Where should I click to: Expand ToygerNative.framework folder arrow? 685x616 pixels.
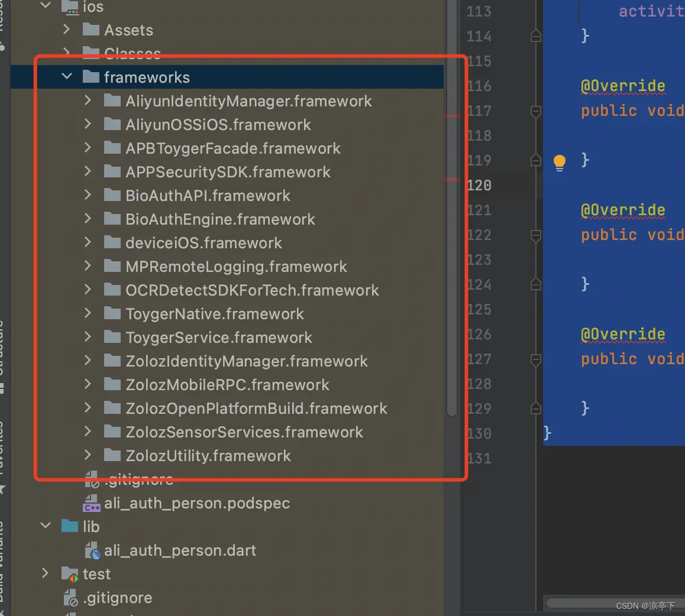pyautogui.click(x=88, y=313)
